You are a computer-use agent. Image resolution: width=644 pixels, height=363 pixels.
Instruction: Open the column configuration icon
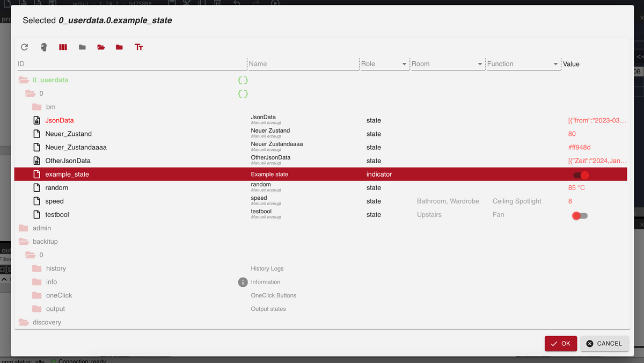(63, 47)
